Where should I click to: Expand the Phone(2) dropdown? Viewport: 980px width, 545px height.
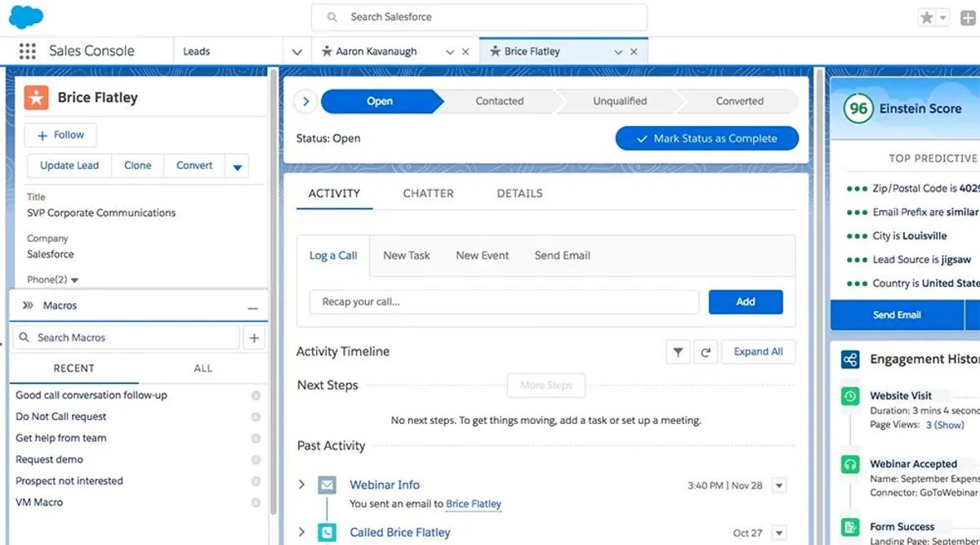(75, 280)
